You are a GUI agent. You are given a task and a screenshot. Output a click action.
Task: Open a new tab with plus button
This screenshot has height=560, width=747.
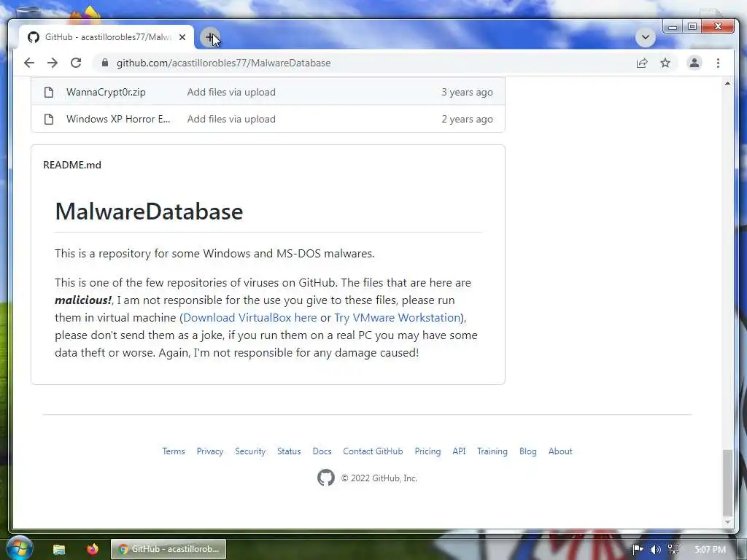[210, 37]
